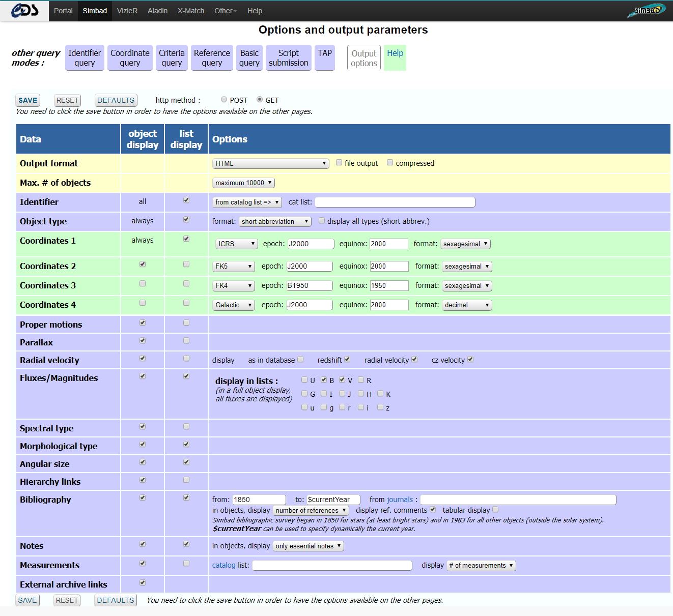The width and height of the screenshot is (673, 616).
Task: Click the B1950 epoch field
Action: [310, 285]
